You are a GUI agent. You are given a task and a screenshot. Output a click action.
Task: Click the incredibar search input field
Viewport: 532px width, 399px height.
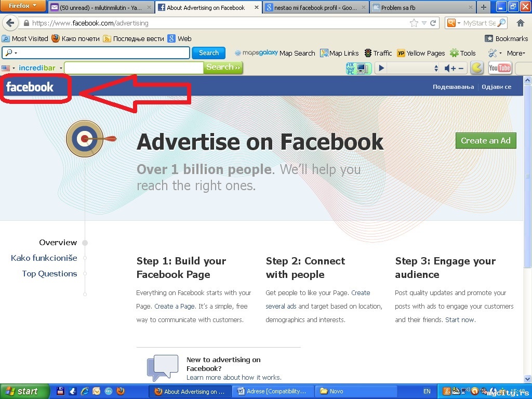click(134, 68)
